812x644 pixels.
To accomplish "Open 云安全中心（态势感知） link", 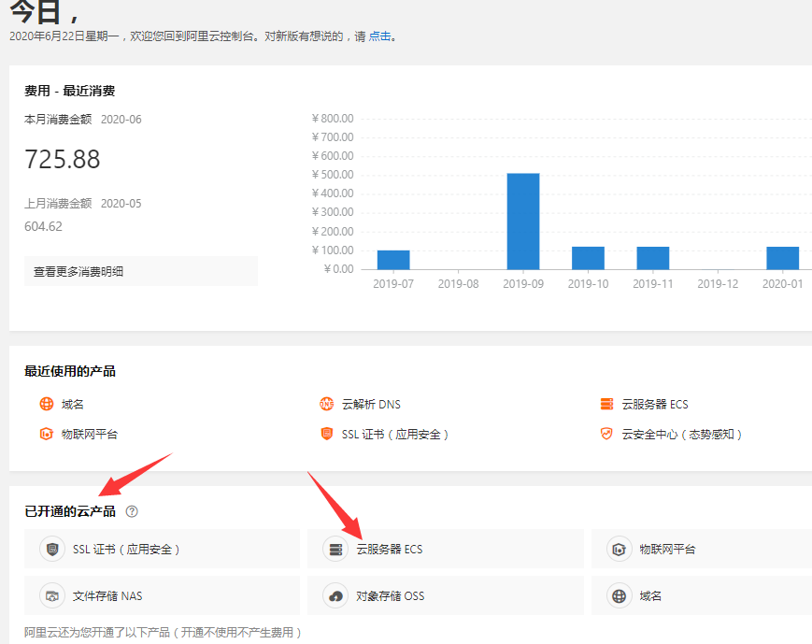I will tap(682, 435).
